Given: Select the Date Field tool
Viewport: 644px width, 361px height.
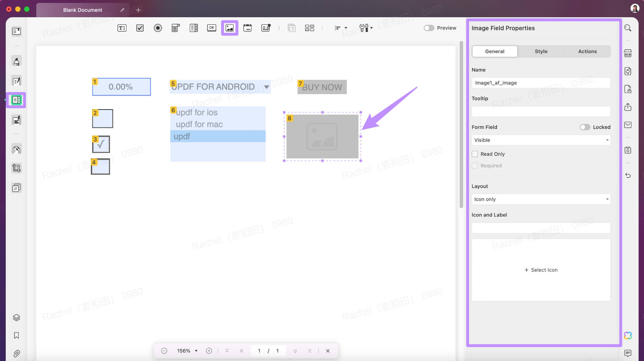Looking at the screenshot, I should pos(248,28).
